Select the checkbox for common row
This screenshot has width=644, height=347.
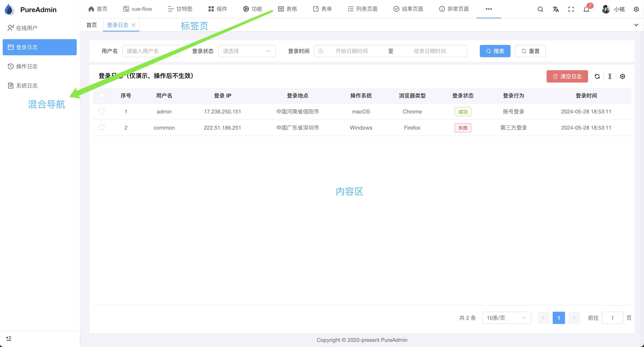[x=101, y=127]
